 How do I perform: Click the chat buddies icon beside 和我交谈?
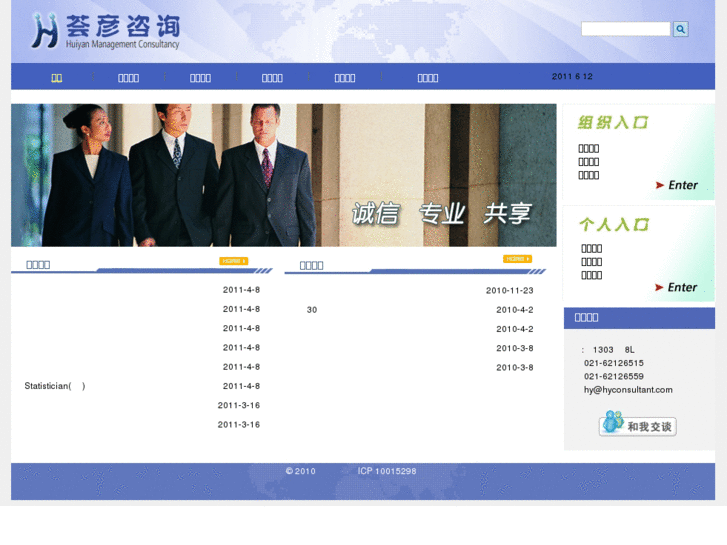coord(613,422)
